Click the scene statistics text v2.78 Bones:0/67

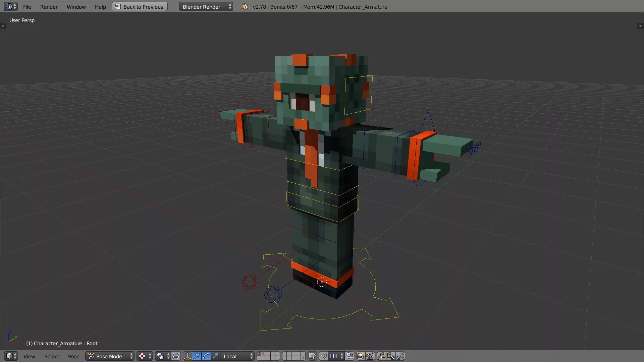point(275,7)
